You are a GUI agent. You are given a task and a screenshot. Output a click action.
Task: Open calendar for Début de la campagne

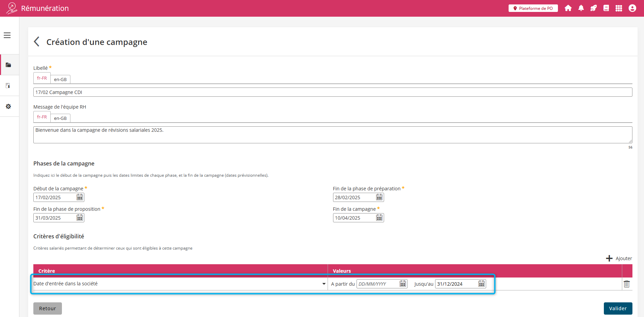pyautogui.click(x=80, y=197)
